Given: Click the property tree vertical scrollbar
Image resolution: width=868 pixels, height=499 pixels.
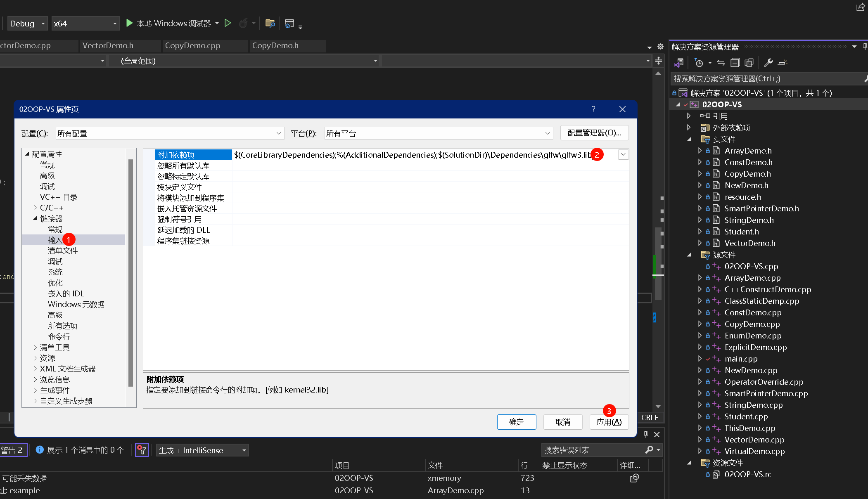Looking at the screenshot, I should (x=130, y=272).
